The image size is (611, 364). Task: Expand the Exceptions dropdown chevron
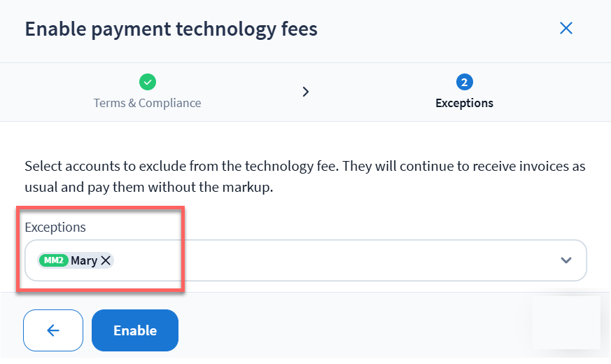click(x=566, y=260)
